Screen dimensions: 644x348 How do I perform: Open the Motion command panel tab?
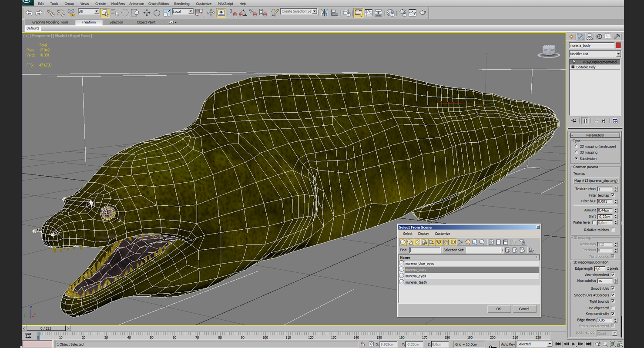[599, 37]
